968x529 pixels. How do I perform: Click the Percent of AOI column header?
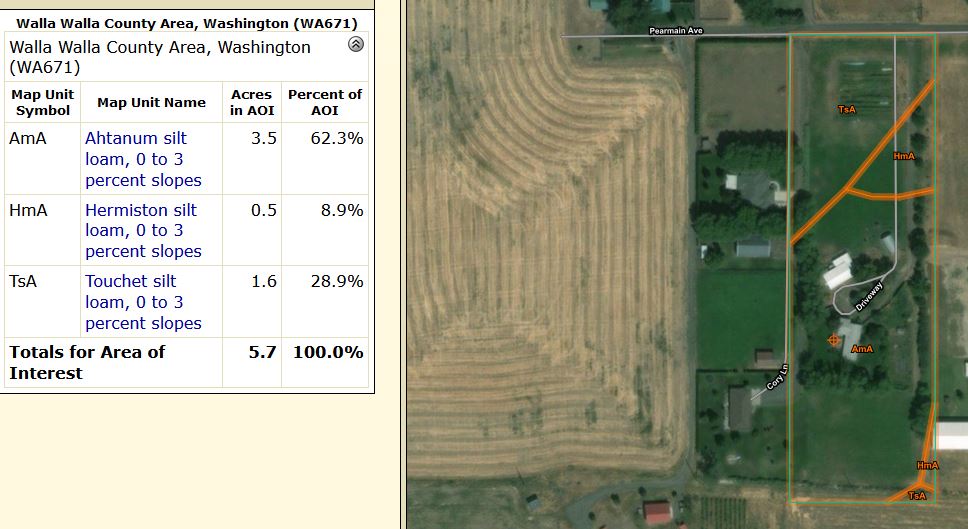click(x=324, y=102)
